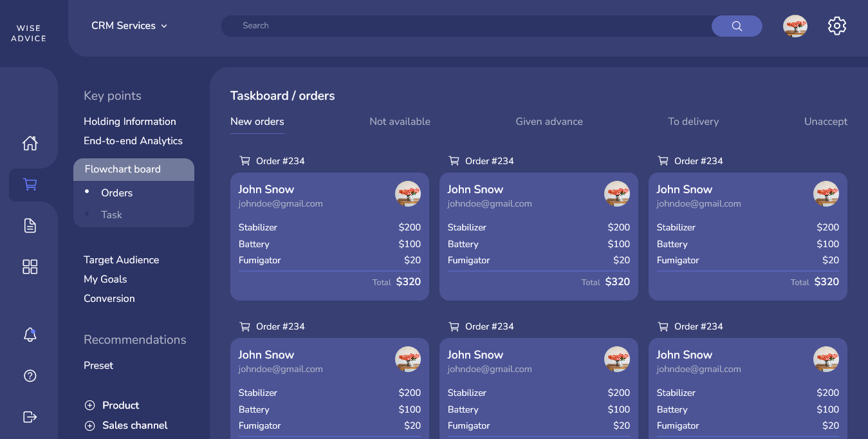Expand the Flowchart board section
Image resolution: width=868 pixels, height=439 pixels.
coord(122,169)
